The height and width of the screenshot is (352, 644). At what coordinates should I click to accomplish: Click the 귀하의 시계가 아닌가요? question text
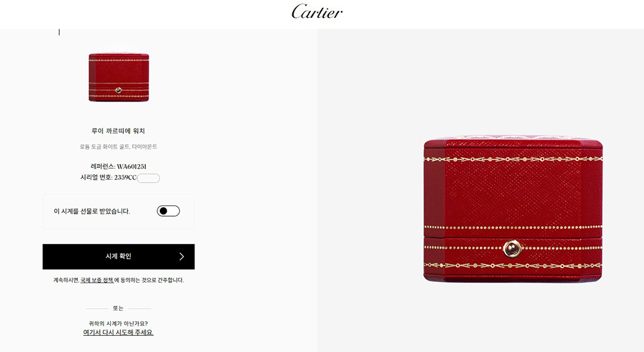click(x=118, y=323)
